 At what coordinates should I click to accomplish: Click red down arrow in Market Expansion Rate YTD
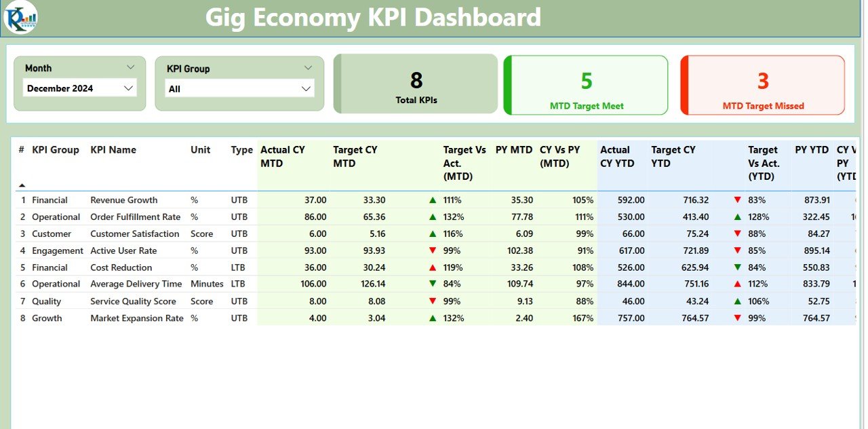[737, 318]
